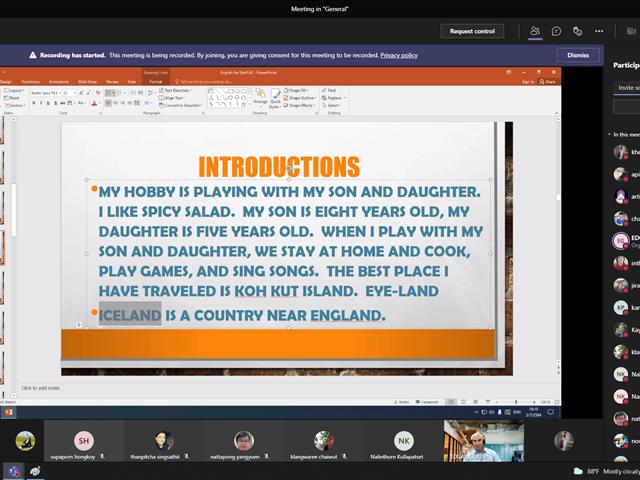640x480 pixels.
Task: Open the Review ribbon tab
Action: point(112,82)
